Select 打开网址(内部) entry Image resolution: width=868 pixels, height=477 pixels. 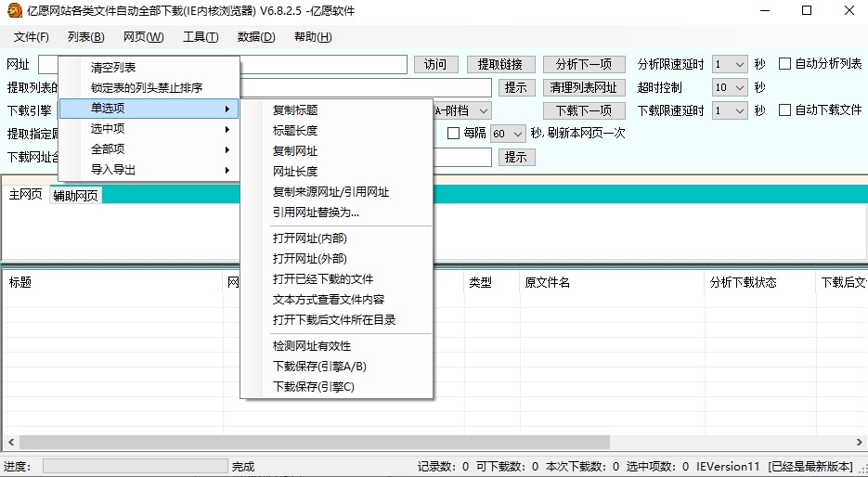pos(337,238)
